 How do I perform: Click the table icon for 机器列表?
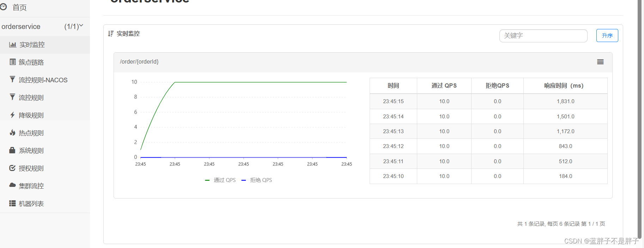click(x=12, y=203)
